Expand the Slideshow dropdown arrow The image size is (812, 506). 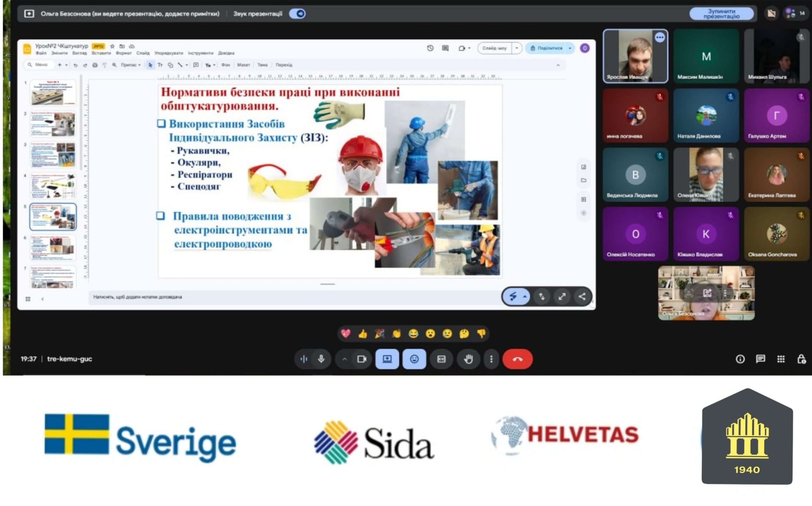pyautogui.click(x=517, y=48)
